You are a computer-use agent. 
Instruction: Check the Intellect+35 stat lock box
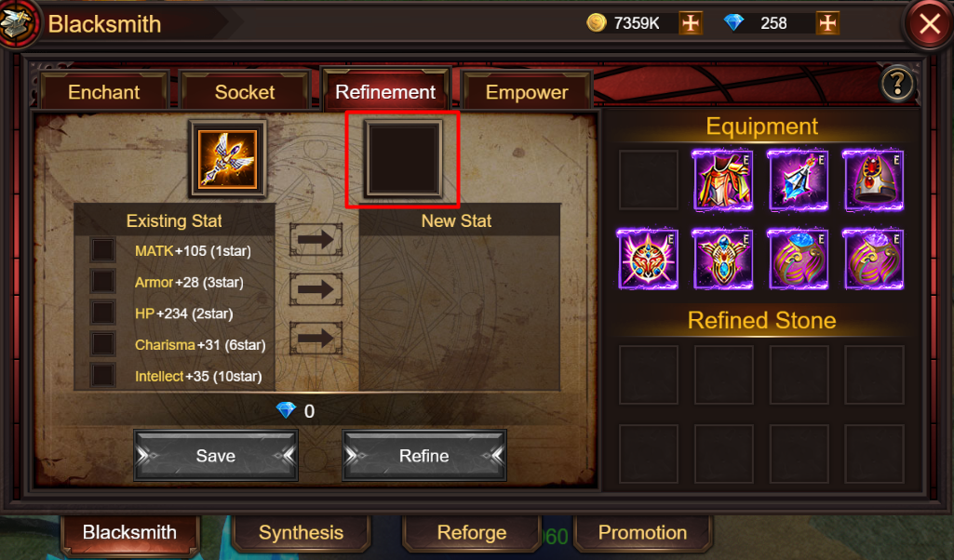point(102,375)
